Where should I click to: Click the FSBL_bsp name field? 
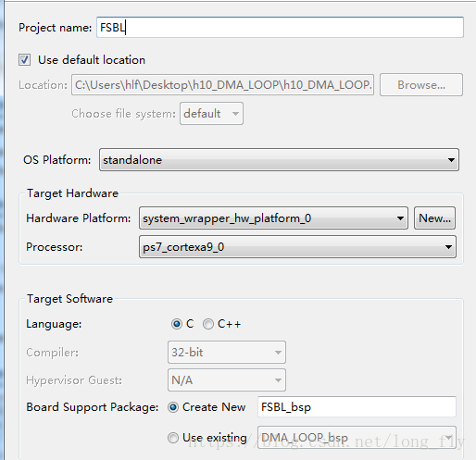357,407
